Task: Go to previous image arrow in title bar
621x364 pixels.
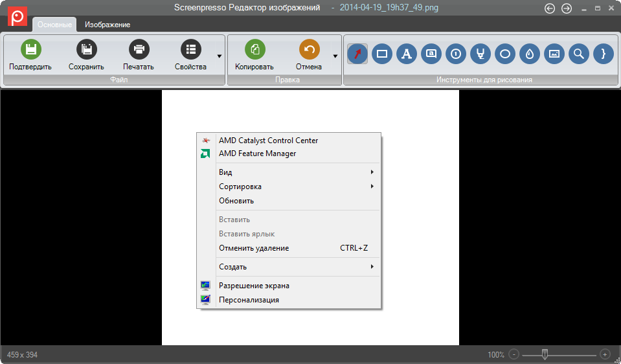Action: click(550, 8)
